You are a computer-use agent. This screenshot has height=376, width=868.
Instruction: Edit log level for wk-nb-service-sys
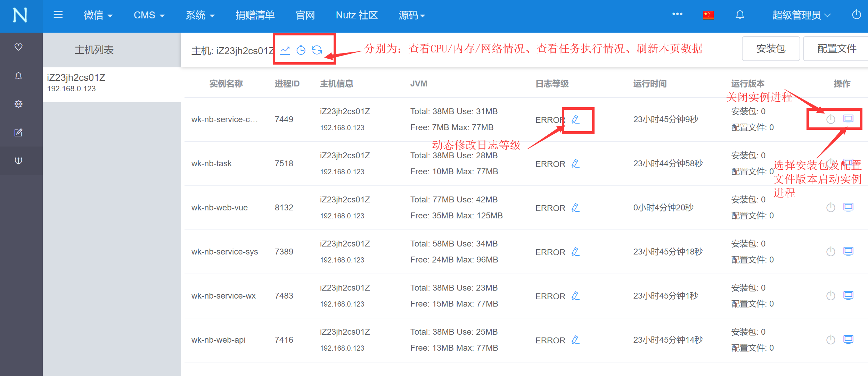[x=575, y=252]
